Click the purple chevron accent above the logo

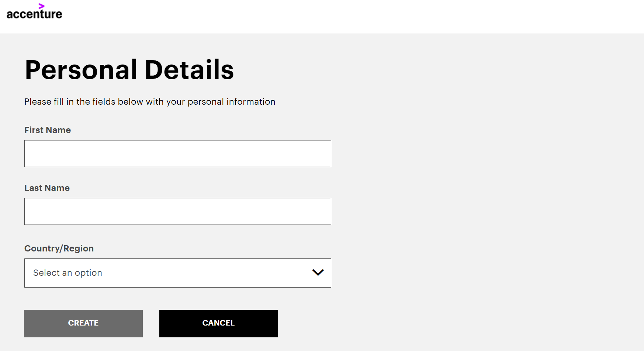point(42,6)
